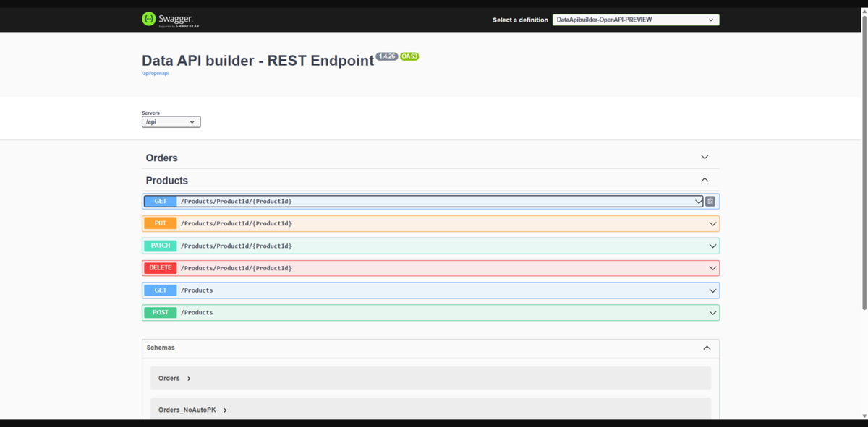Expand the GET /Products chevron
Viewport: 868px width, 427px height.
pyautogui.click(x=713, y=290)
